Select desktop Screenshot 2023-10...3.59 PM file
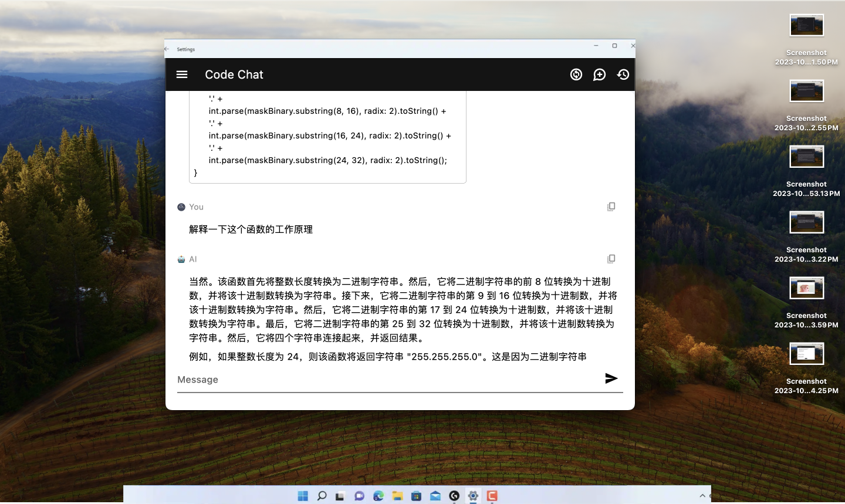 806,302
